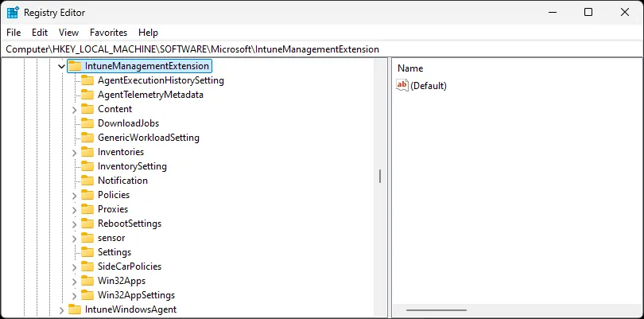Screen dimensions: 644x319
Task: Expand the Policies key
Action: click(x=75, y=195)
